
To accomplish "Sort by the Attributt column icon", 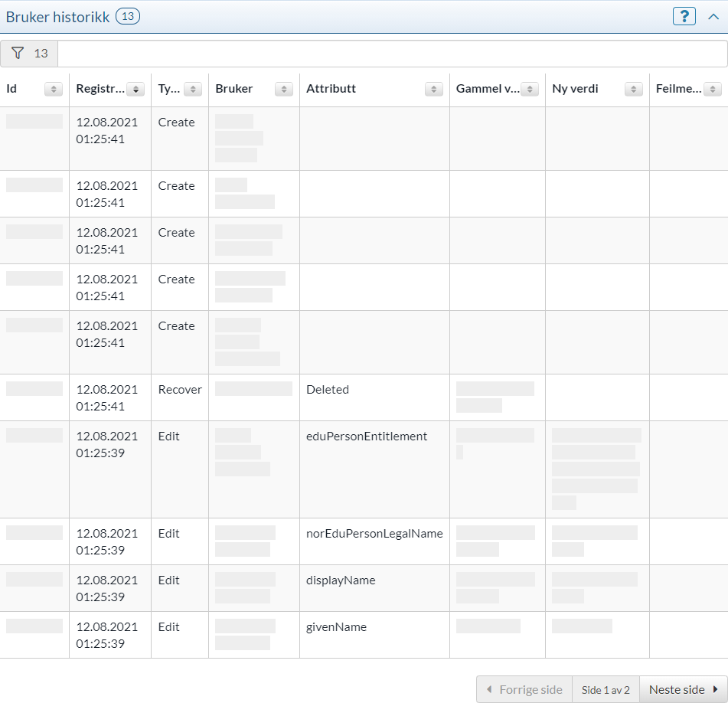I will point(434,90).
